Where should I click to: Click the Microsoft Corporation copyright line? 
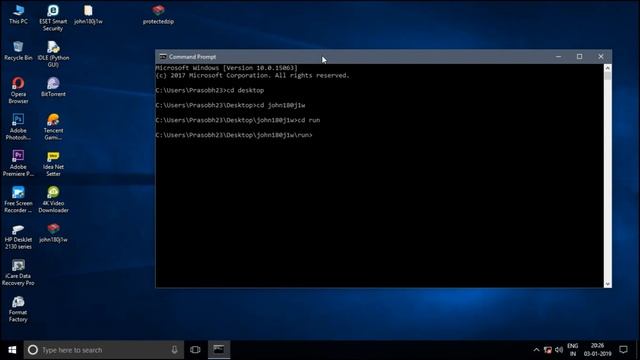pyautogui.click(x=253, y=76)
